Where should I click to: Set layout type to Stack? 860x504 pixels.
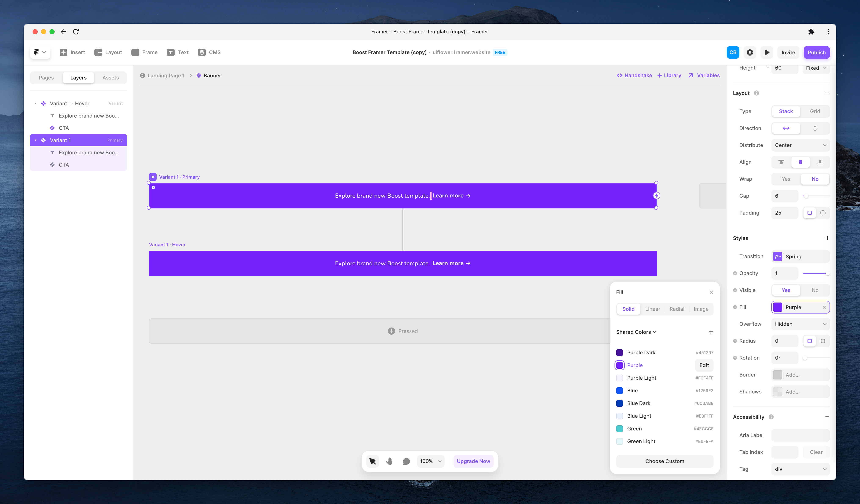coord(786,111)
